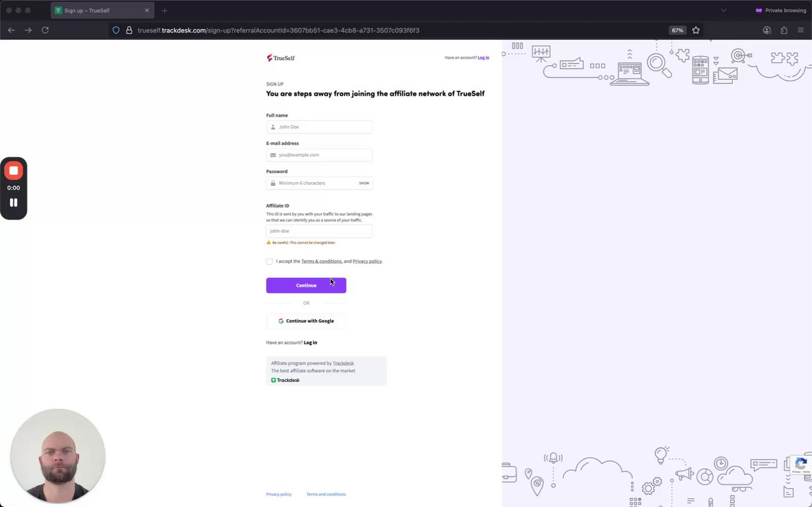Image resolution: width=812 pixels, height=507 pixels.
Task: Click the browser back arrow
Action: point(11,30)
